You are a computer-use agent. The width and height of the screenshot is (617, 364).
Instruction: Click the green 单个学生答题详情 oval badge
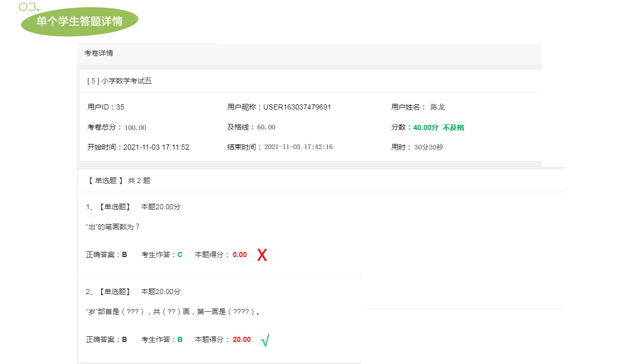tap(79, 22)
